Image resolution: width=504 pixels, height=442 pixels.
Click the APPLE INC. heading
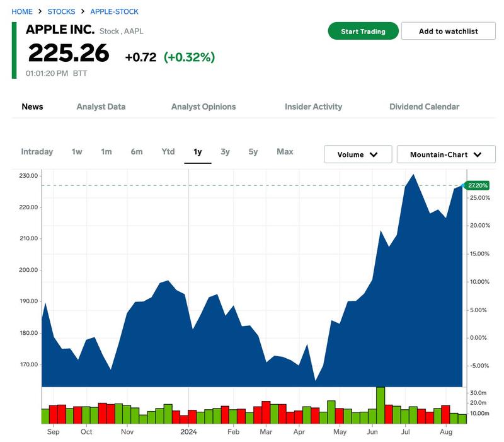tap(60, 30)
